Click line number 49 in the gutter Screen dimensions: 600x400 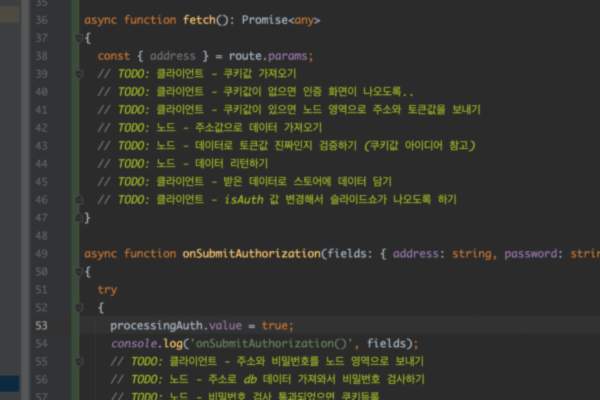point(41,254)
